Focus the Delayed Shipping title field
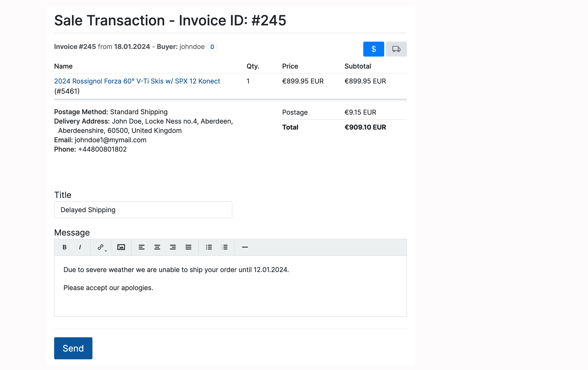Image resolution: width=588 pixels, height=370 pixels. coord(143,210)
